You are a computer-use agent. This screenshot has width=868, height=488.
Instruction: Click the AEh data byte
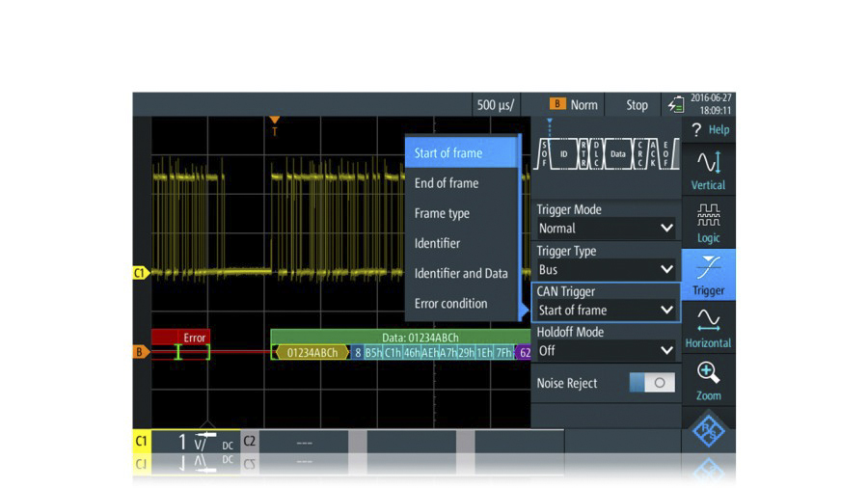click(x=430, y=352)
